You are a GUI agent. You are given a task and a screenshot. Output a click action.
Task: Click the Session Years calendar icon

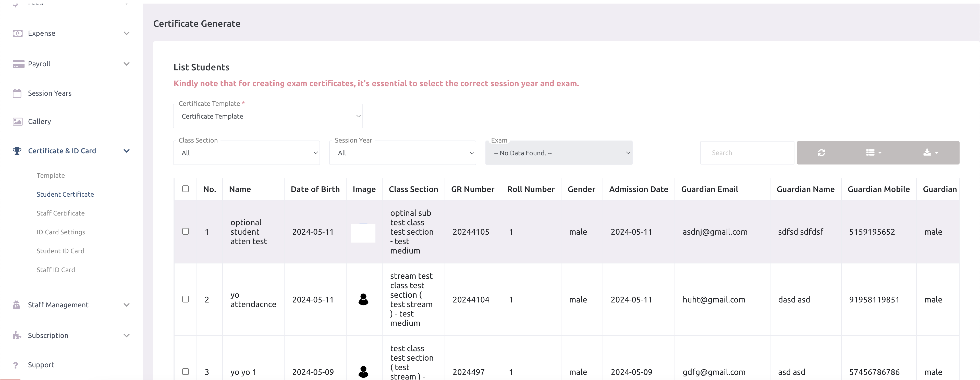17,94
